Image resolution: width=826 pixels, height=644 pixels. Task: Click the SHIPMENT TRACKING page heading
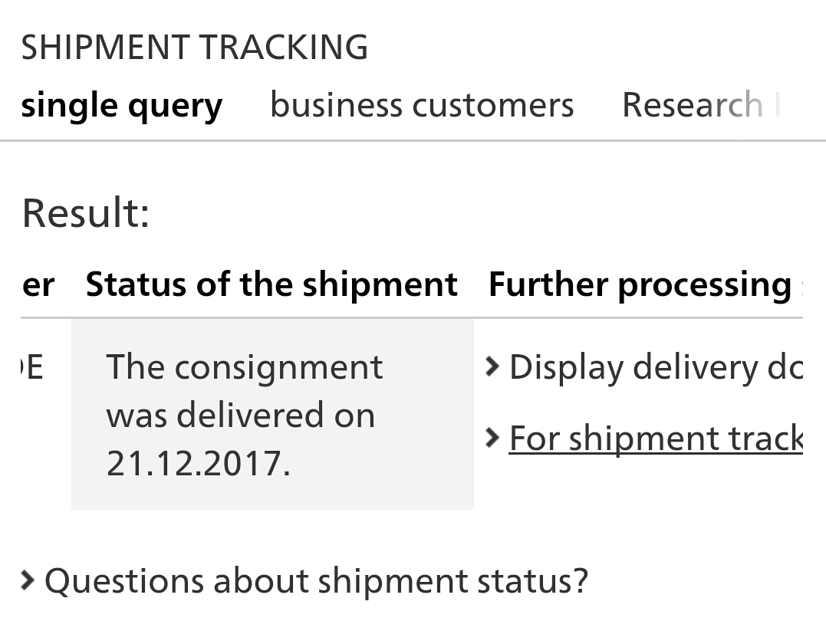[194, 48]
